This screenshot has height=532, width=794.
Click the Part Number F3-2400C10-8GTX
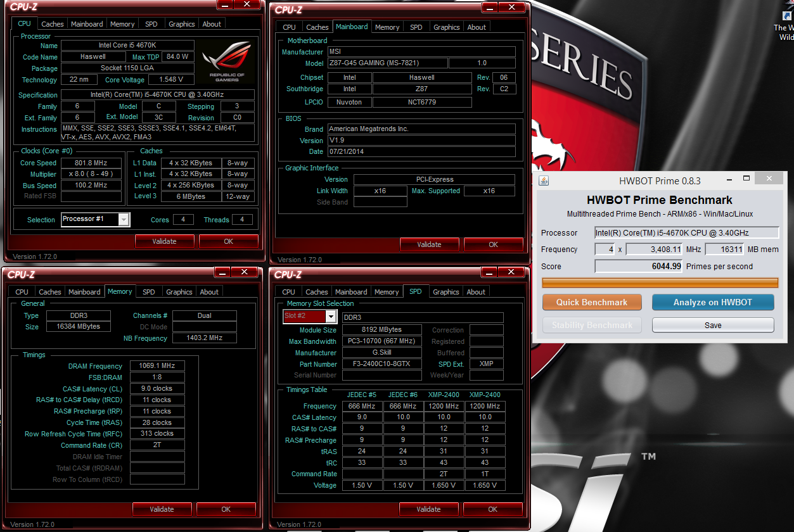coord(381,364)
